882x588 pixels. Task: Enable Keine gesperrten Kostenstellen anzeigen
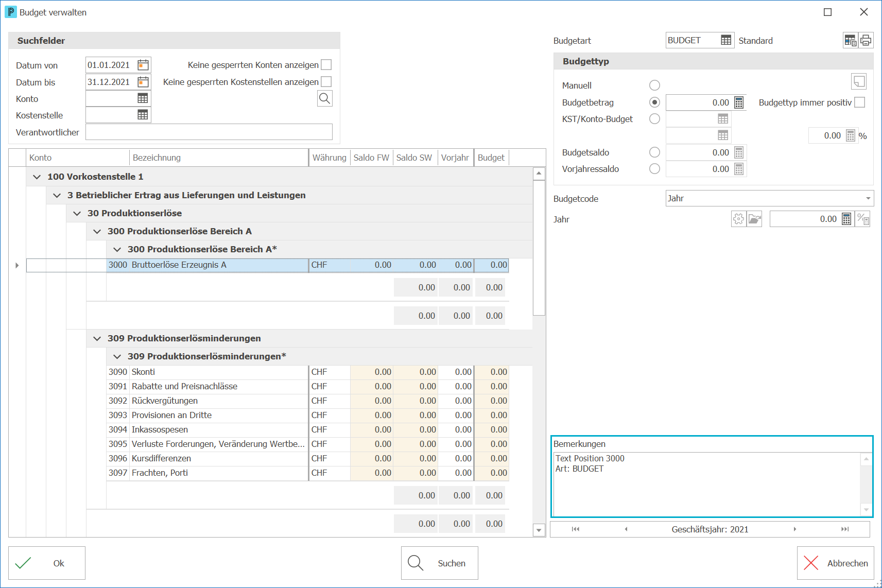click(x=326, y=82)
